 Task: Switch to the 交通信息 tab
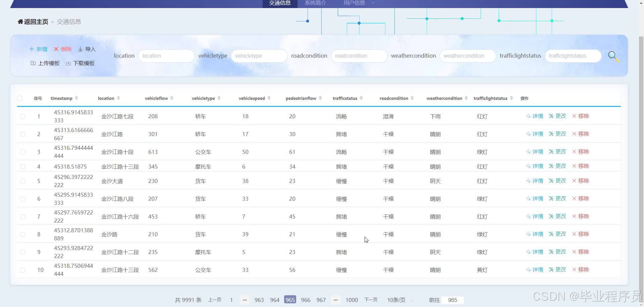[280, 3]
